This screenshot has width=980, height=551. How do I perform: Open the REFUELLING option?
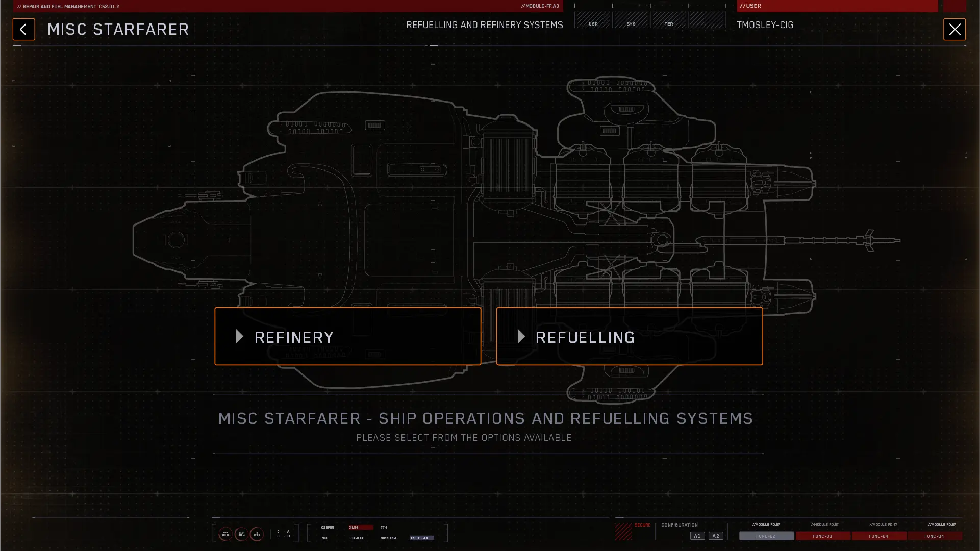[x=630, y=336]
